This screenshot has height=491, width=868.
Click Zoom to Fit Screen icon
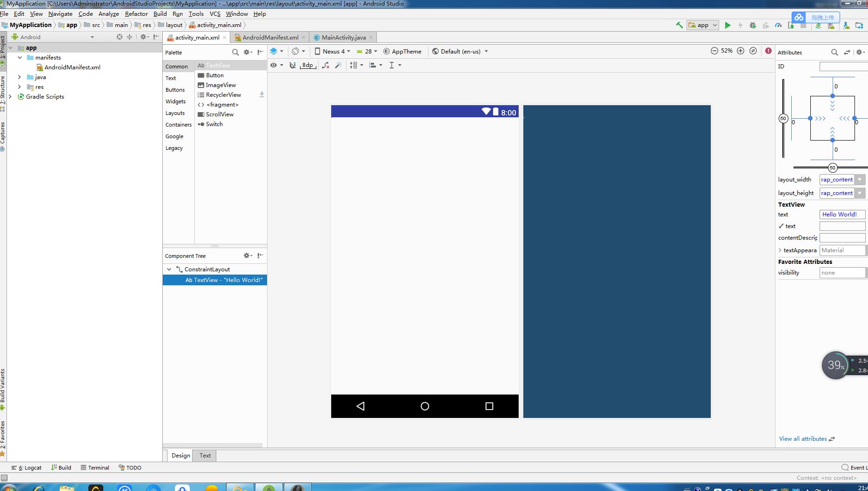coord(753,51)
